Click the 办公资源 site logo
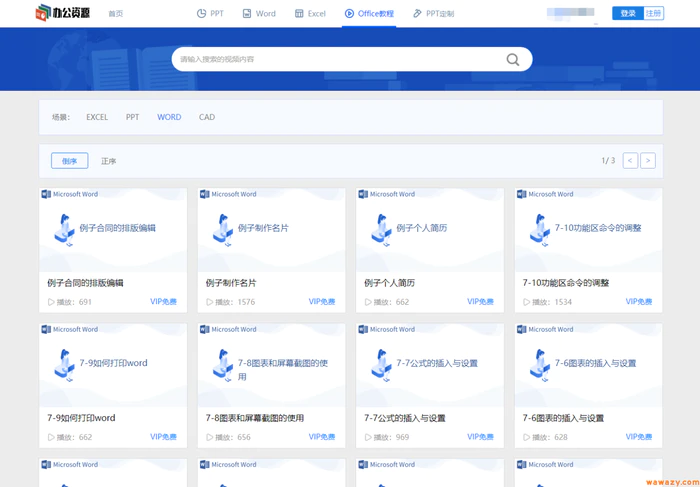 [x=62, y=12]
